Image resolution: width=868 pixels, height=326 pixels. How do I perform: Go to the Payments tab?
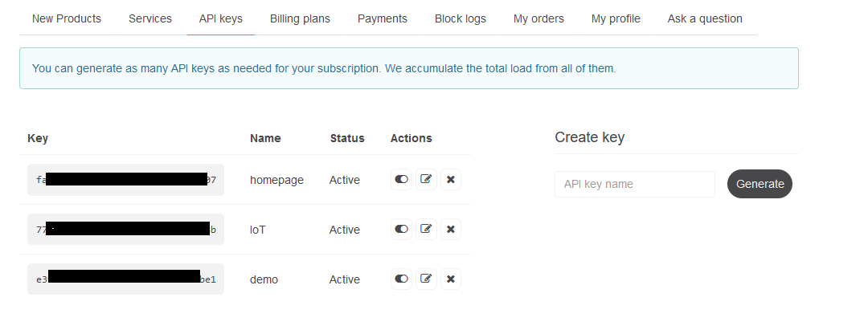click(383, 18)
